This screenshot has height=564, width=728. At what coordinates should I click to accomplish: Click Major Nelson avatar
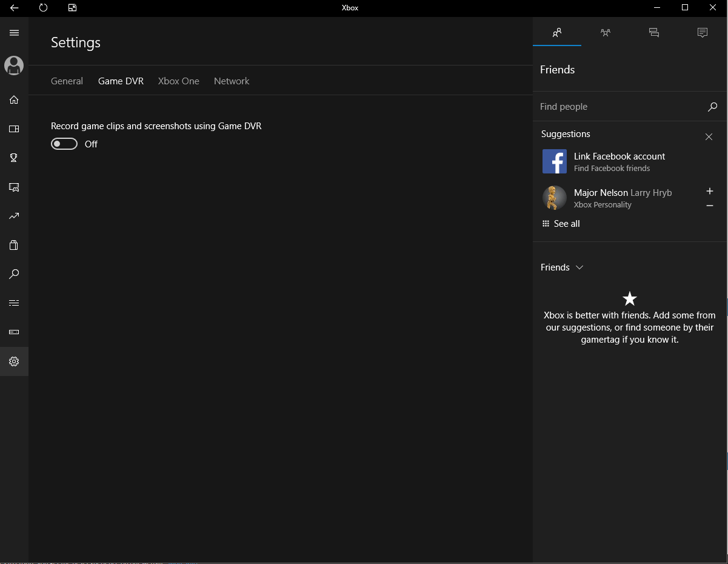553,198
